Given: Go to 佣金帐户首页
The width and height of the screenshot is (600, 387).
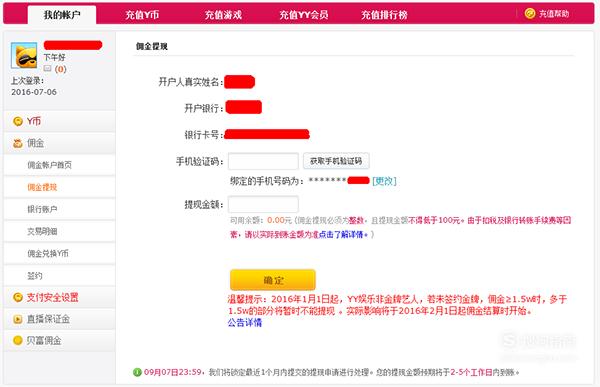Looking at the screenshot, I should pyautogui.click(x=49, y=165).
